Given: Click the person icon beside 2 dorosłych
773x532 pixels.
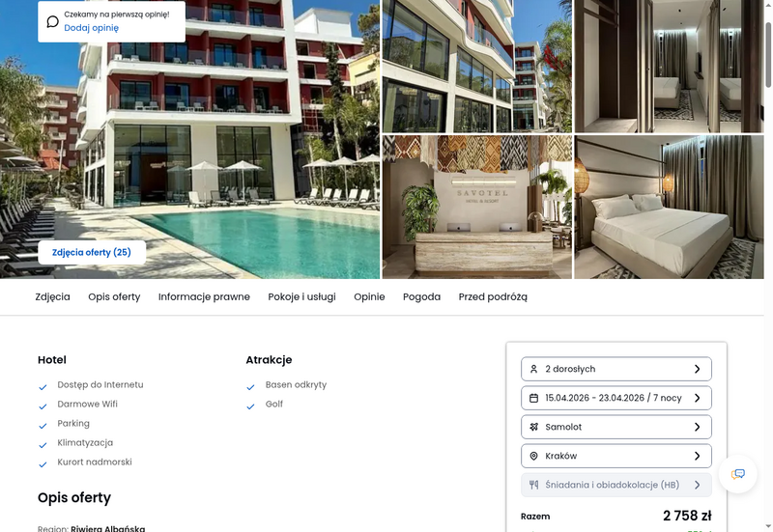Looking at the screenshot, I should [533, 369].
